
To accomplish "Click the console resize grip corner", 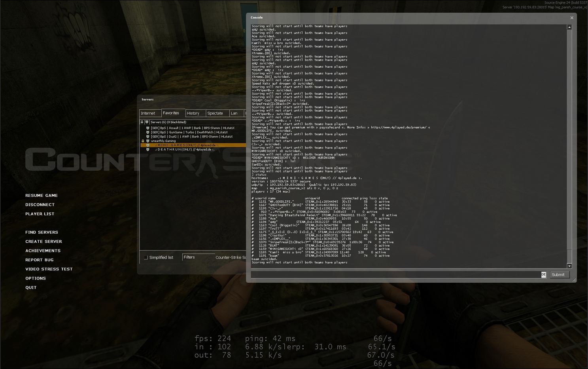I will (x=574, y=280).
